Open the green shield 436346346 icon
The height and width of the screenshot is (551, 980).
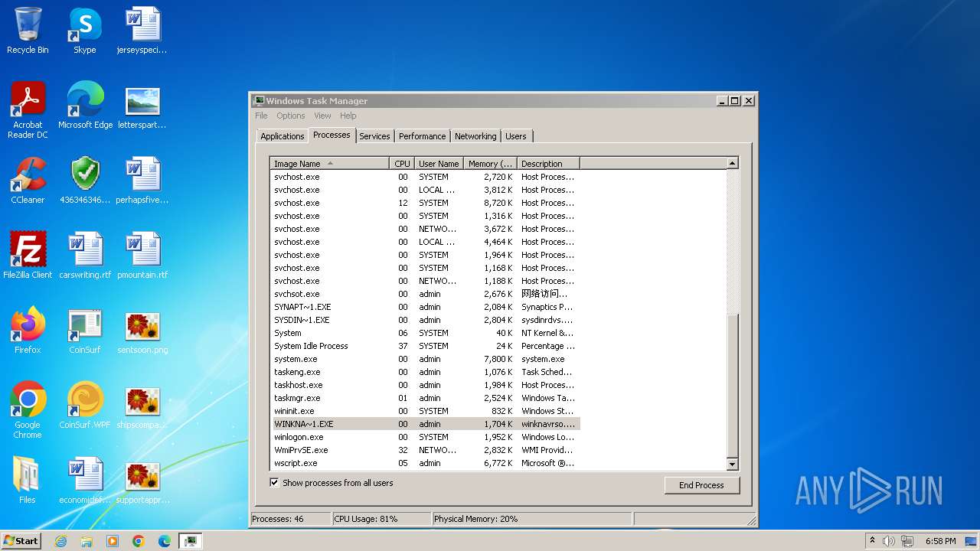point(85,181)
